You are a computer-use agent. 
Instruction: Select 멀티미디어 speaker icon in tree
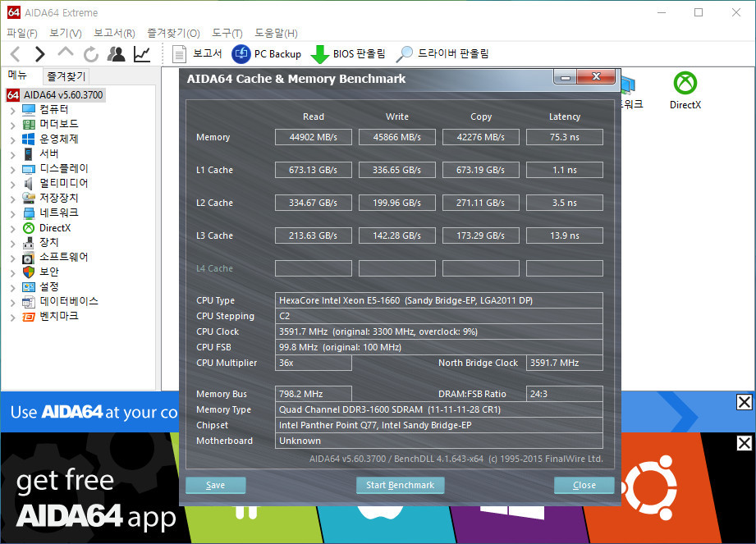29,184
